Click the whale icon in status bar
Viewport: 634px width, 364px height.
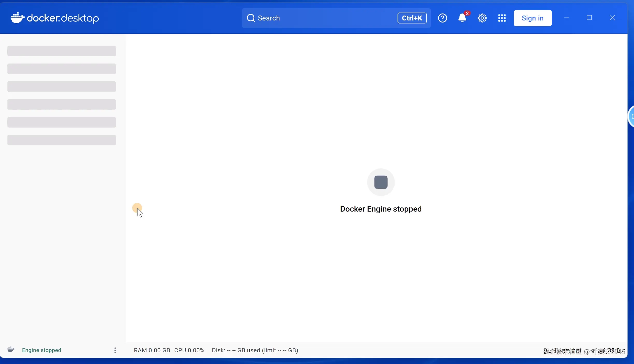(11, 350)
